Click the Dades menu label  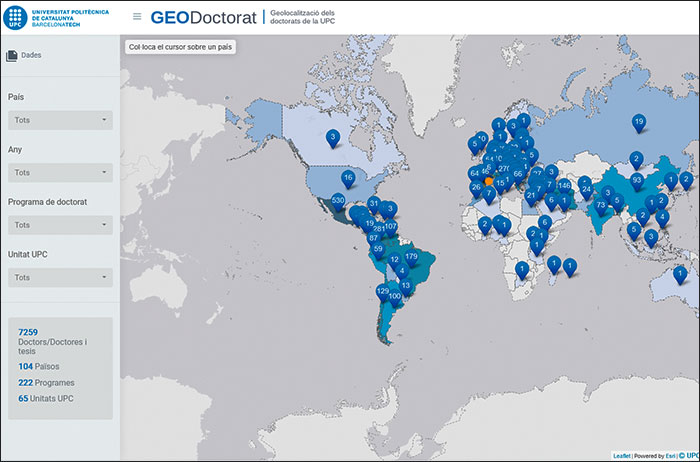tap(31, 56)
